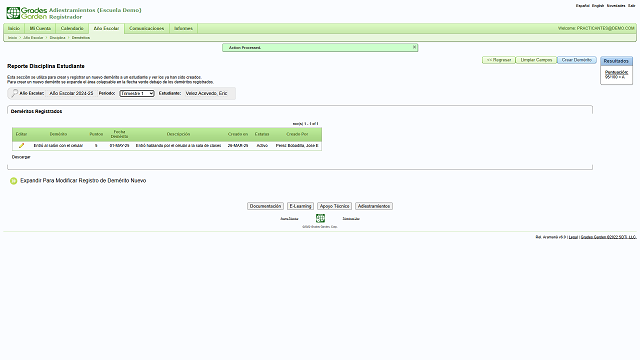Click the 'Velez Acevedo, Eric' student name
The image size is (640, 360).
pos(206,93)
